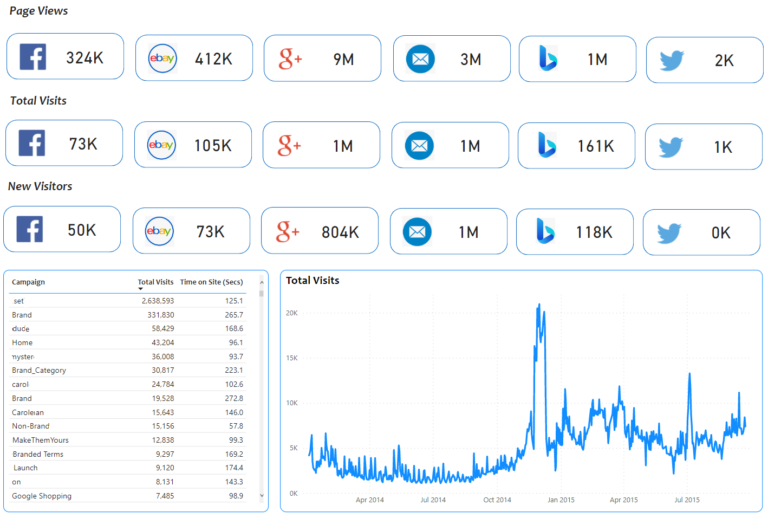
Task: Select the Brand_Category campaign row
Action: (x=127, y=370)
